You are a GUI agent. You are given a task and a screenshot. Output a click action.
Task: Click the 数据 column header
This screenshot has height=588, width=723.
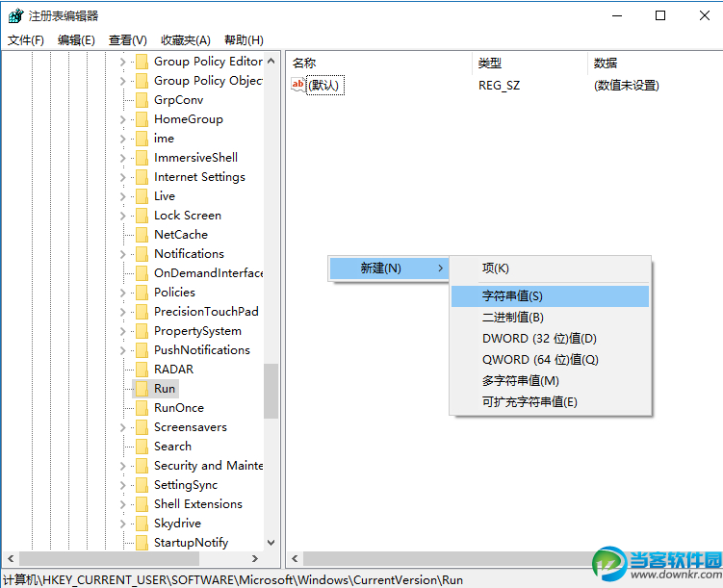656,64
